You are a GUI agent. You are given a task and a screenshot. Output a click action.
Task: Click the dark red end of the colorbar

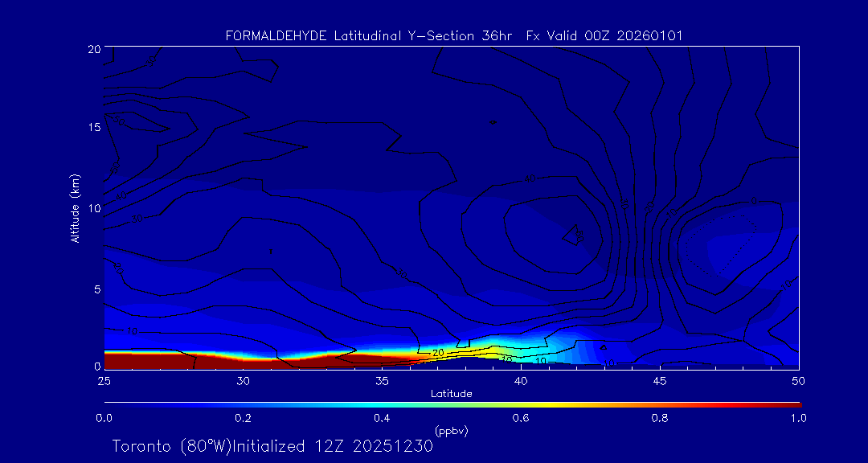pyautogui.click(x=792, y=404)
